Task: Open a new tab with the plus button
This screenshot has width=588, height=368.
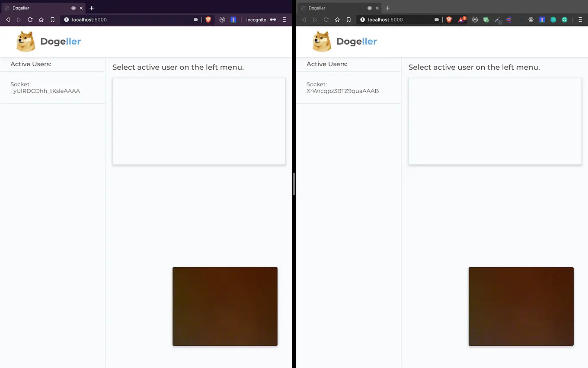Action: (92, 8)
